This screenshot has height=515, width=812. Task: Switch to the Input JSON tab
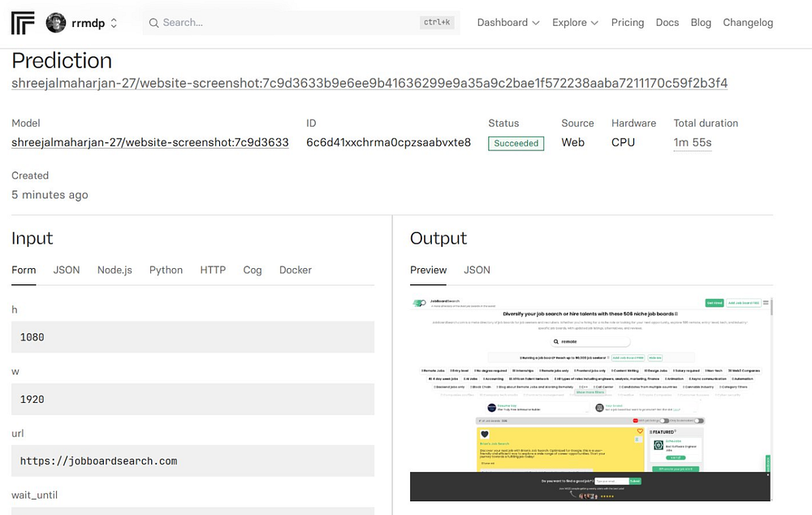(67, 270)
